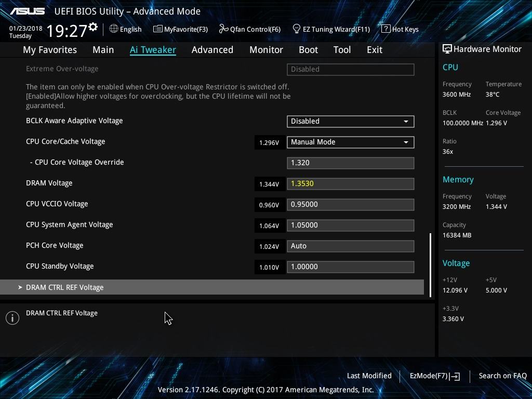Click the Hot Keys question mark icon
532x399 pixels.
(386, 29)
